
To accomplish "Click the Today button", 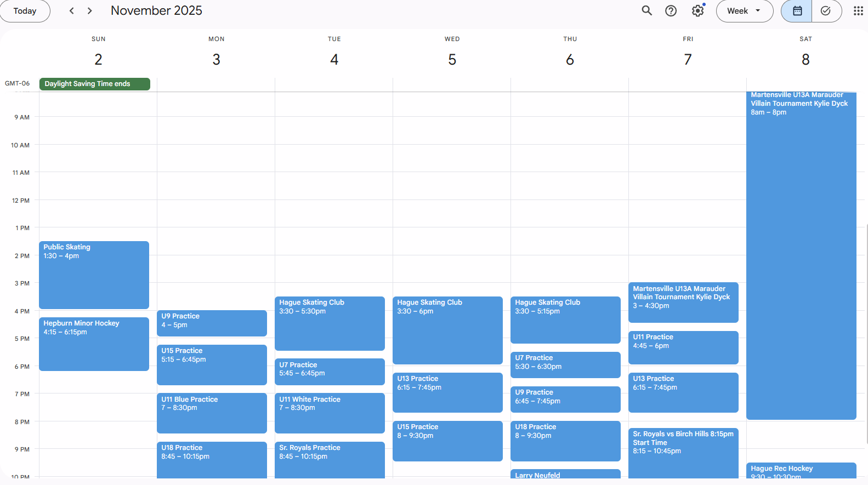I will click(x=25, y=11).
